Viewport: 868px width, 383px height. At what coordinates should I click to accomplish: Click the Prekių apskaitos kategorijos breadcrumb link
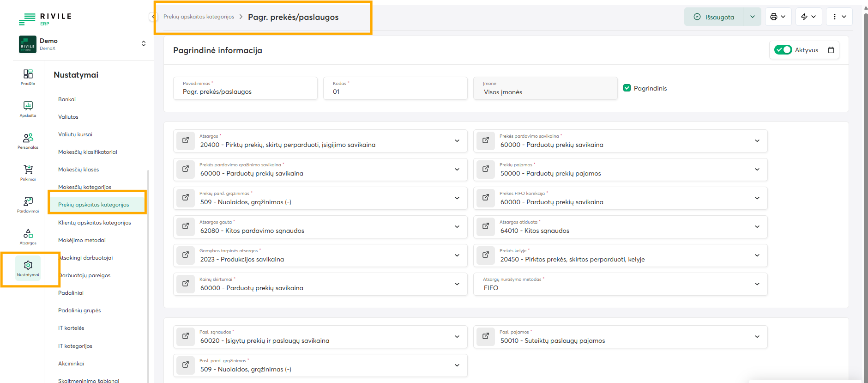(x=199, y=17)
